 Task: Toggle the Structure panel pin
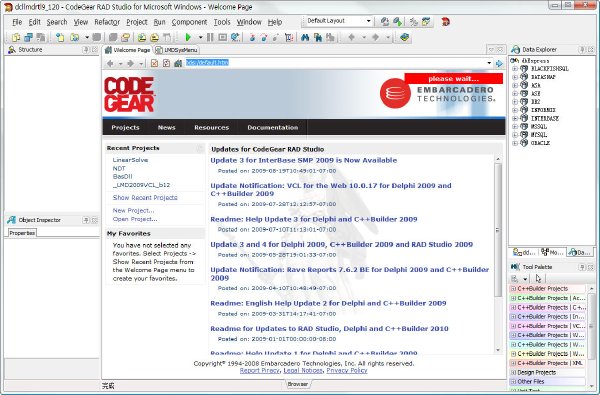86,49
